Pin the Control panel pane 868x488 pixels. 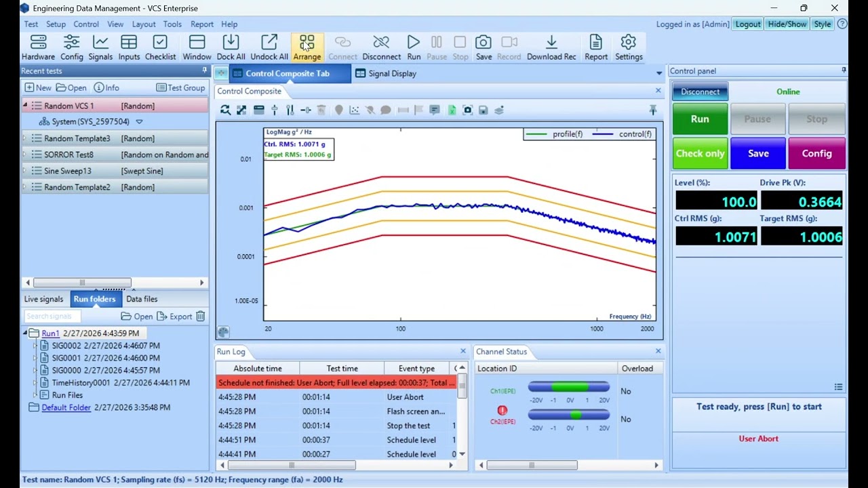point(844,70)
